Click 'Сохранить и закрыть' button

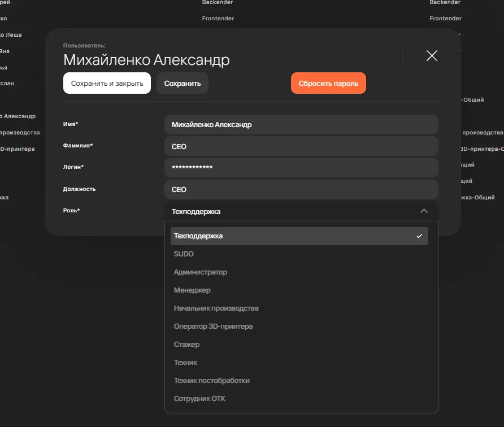(107, 83)
